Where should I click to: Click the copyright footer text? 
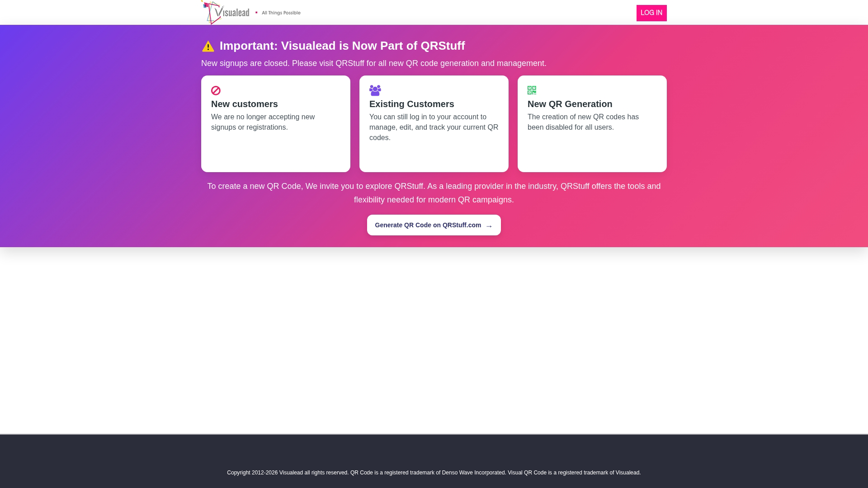[x=434, y=473]
